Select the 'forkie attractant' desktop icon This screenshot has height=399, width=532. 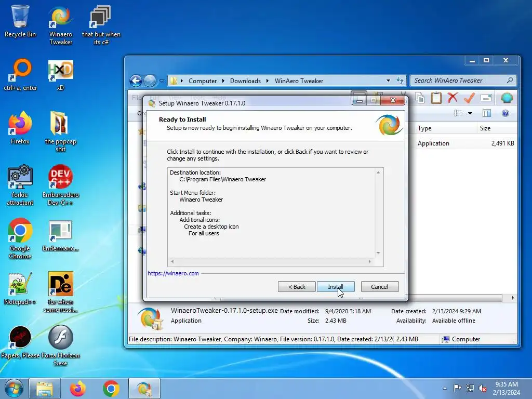click(x=20, y=185)
